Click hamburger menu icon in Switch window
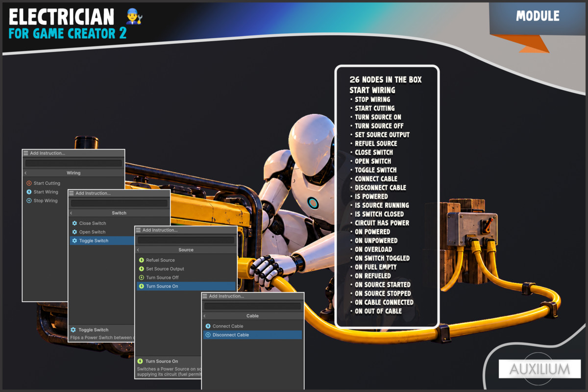Image resolution: width=588 pixels, height=392 pixels. [x=72, y=193]
